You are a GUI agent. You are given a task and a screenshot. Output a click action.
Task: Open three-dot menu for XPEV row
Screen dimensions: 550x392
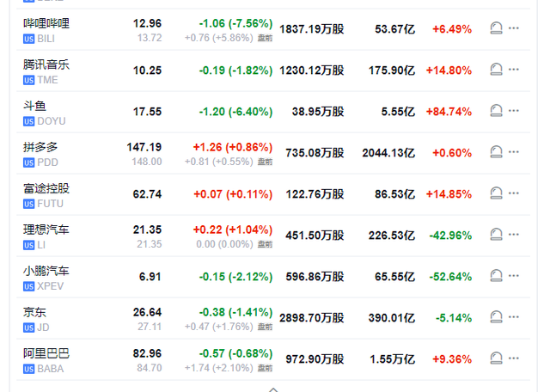tap(514, 276)
